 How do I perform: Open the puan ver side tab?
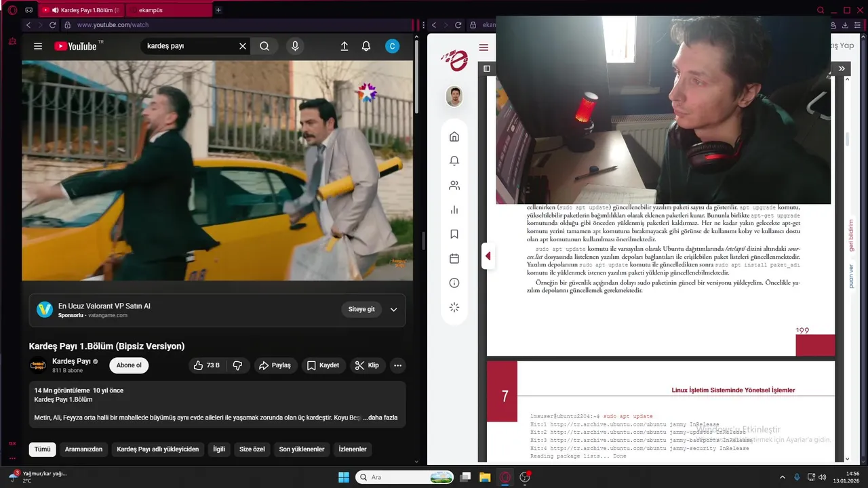[852, 276]
